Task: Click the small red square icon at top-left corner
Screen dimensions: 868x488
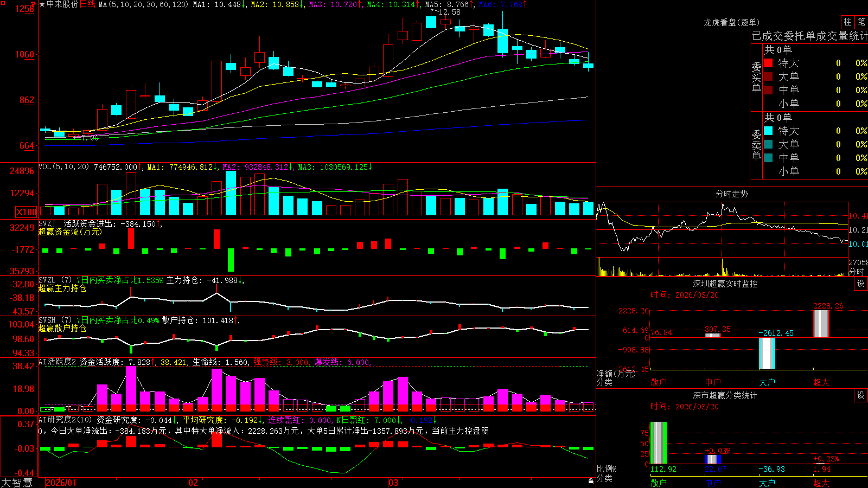Action: point(2,2)
